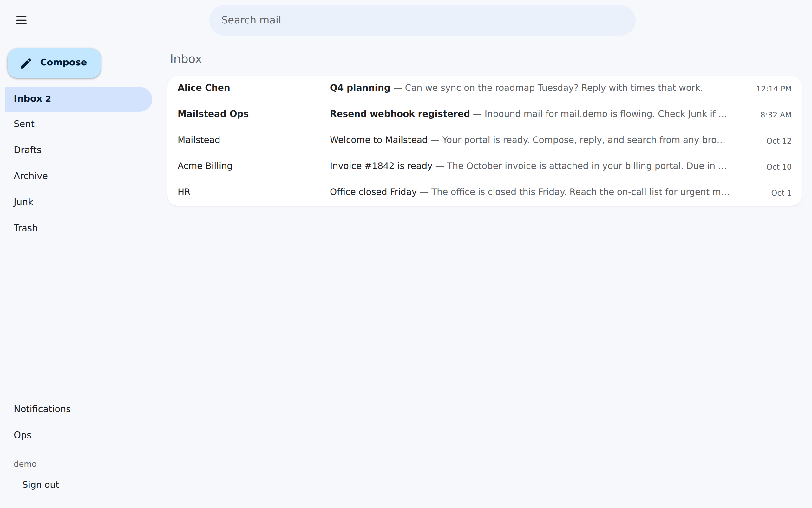Viewport: 812px width, 508px height.
Task: Open the Resend webhook registered email
Action: (x=484, y=115)
